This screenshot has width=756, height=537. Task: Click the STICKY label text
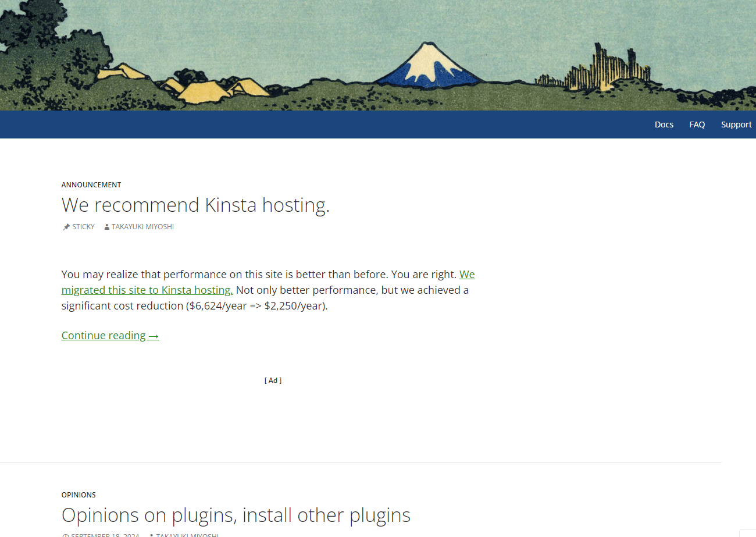83,227
